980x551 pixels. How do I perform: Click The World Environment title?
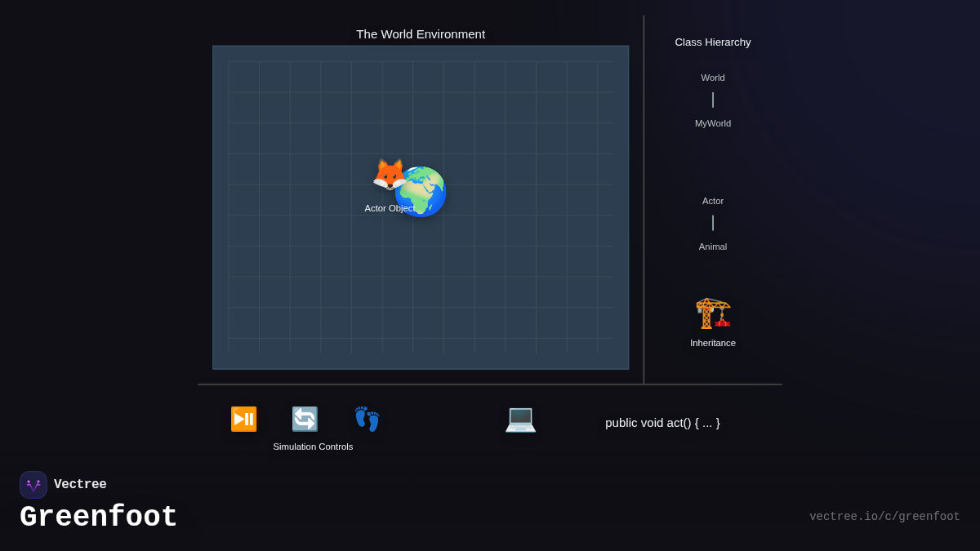pos(421,34)
